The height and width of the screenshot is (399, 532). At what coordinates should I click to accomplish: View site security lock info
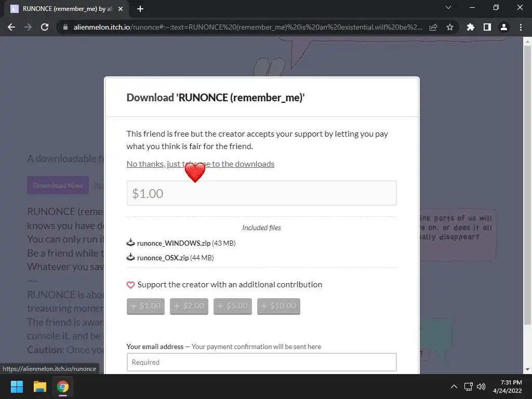(x=65, y=27)
